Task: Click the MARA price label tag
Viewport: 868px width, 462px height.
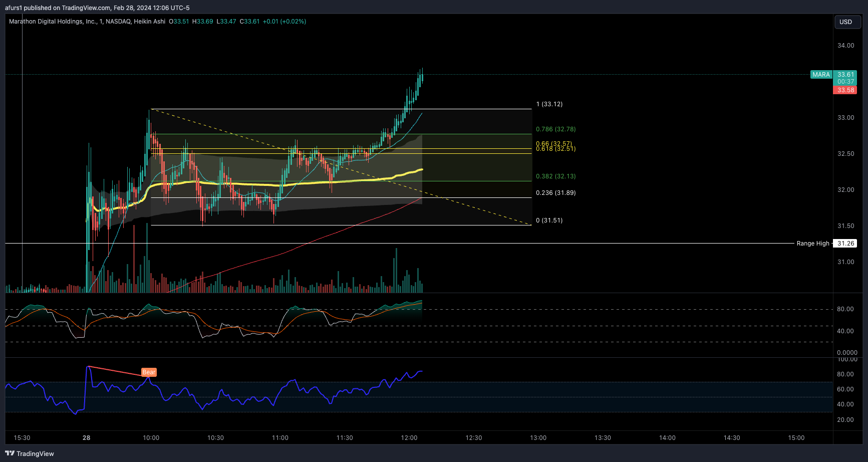Action: click(821, 75)
